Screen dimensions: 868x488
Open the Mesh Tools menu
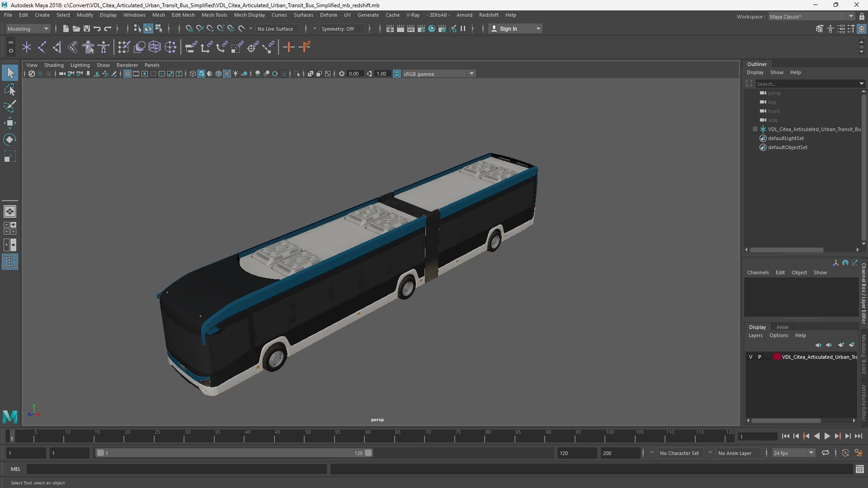pyautogui.click(x=214, y=15)
